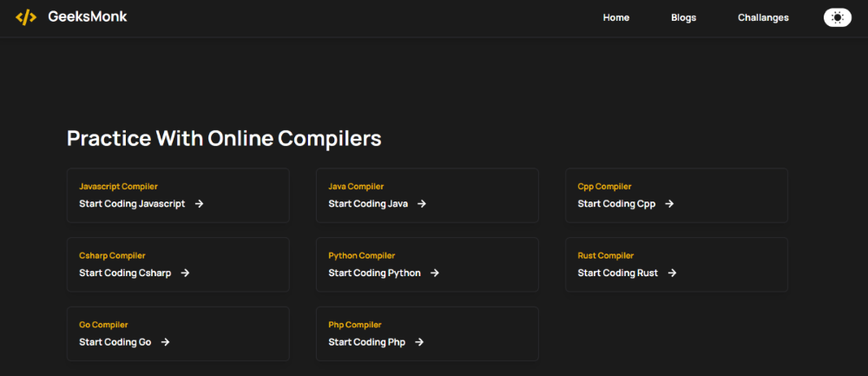Select the Python Compiler title
Viewport: 868px width, 376px height.
point(362,256)
